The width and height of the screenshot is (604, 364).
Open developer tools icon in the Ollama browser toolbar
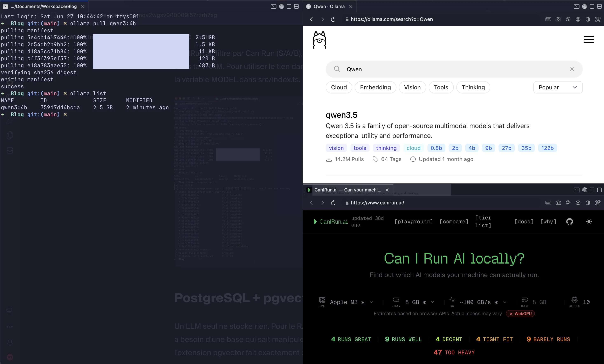click(598, 19)
